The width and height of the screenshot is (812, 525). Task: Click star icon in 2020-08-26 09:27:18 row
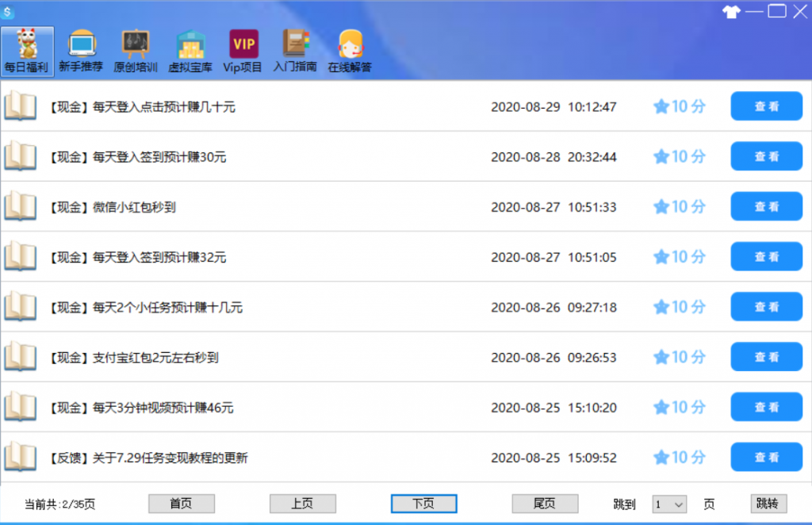tap(661, 307)
